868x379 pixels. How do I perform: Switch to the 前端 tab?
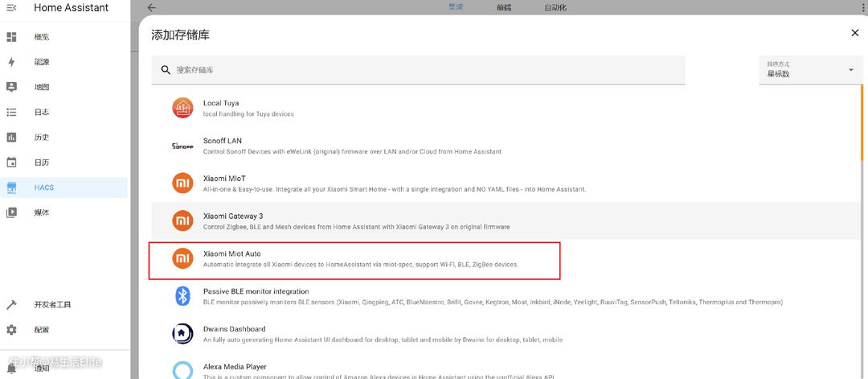tap(504, 7)
